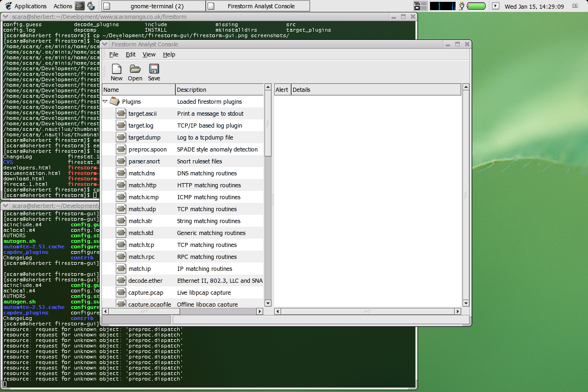This screenshot has height=392, width=588.
Task: Click the plugin list horizontal scroll-right arrow
Action: click(260, 311)
